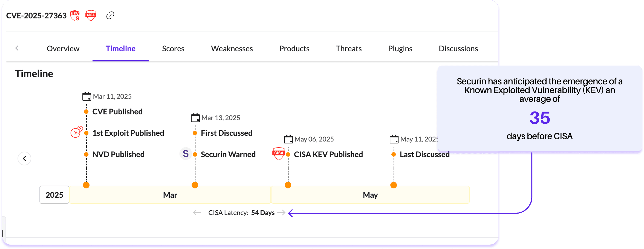Go to the Weaknesses tab
The height and width of the screenshot is (249, 644).
coord(232,49)
